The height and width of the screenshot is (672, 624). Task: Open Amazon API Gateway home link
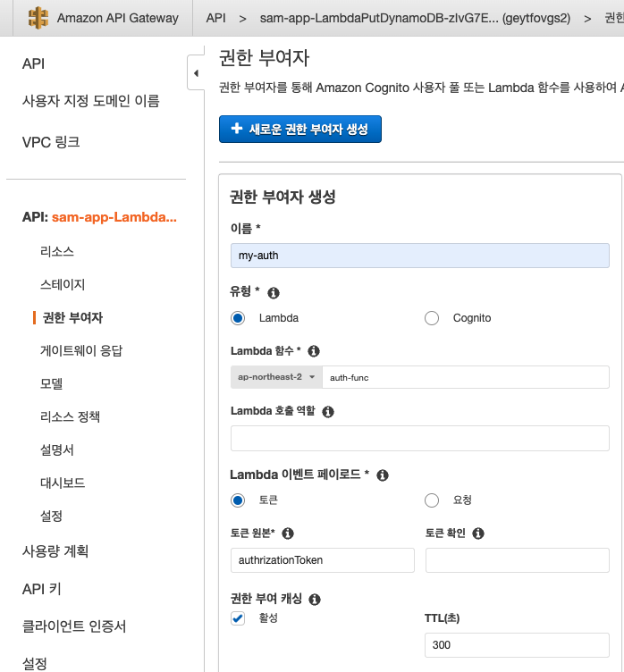coord(117,18)
